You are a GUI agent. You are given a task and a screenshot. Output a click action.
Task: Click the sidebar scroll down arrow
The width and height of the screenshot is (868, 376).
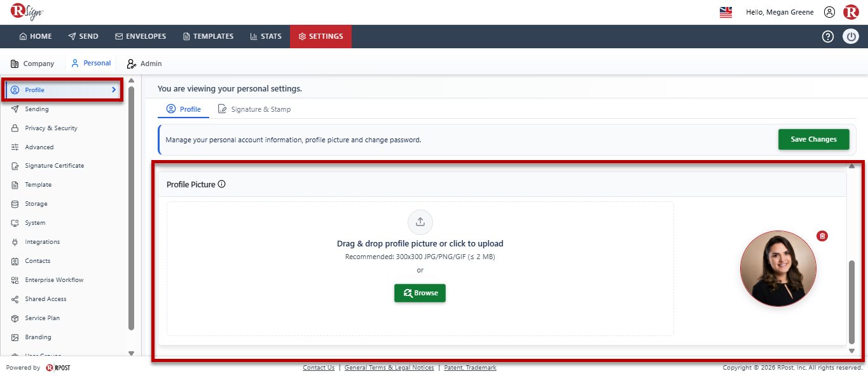point(131,352)
